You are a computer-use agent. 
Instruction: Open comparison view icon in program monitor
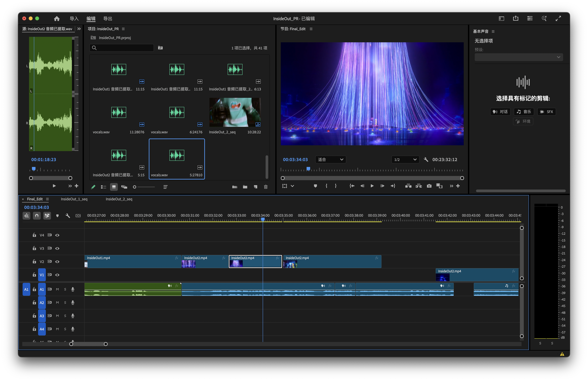click(x=439, y=186)
